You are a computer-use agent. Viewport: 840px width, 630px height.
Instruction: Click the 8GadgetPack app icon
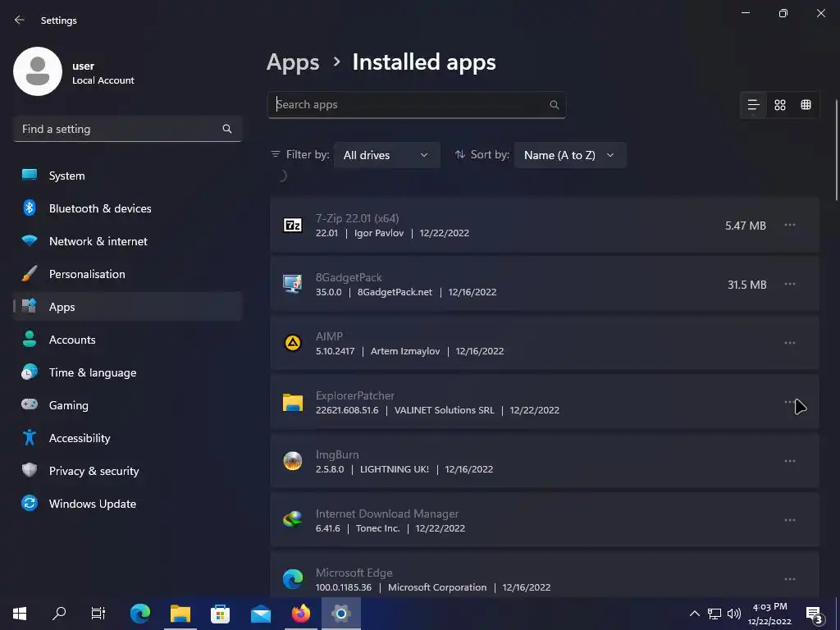click(x=293, y=284)
